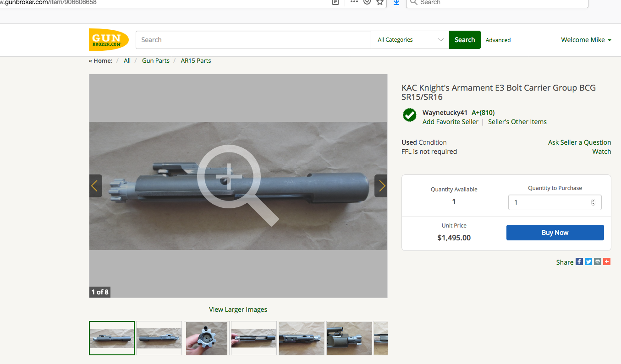Click the '1 of 8' image counter

tap(100, 292)
